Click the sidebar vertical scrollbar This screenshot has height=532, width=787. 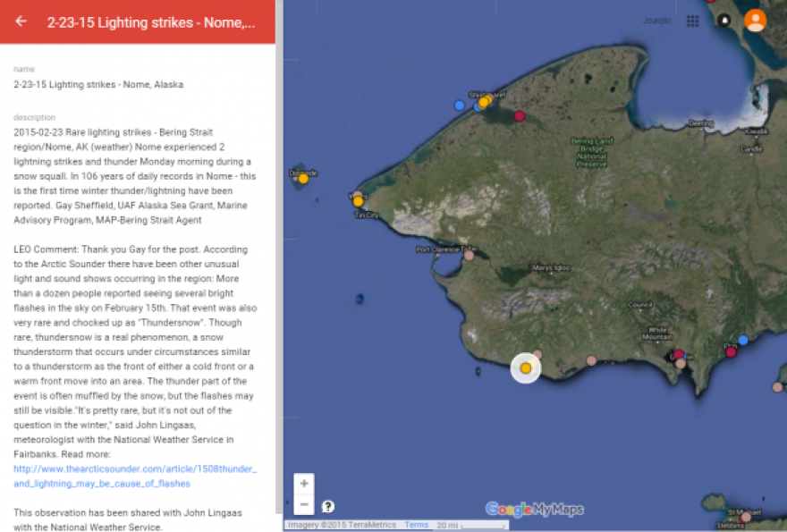coord(279,256)
